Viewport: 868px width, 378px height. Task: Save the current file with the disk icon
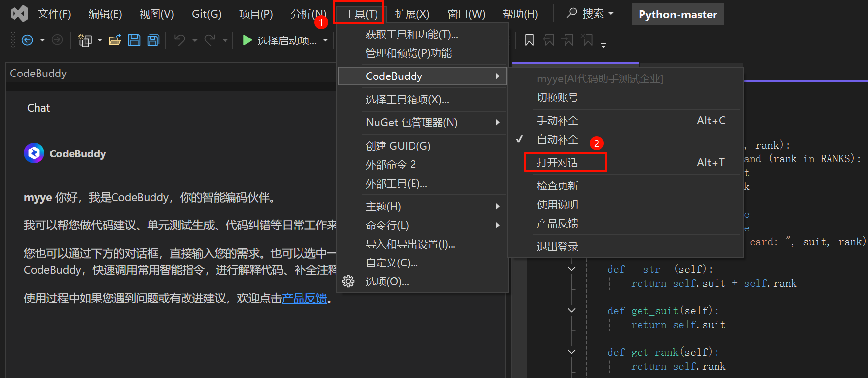134,40
